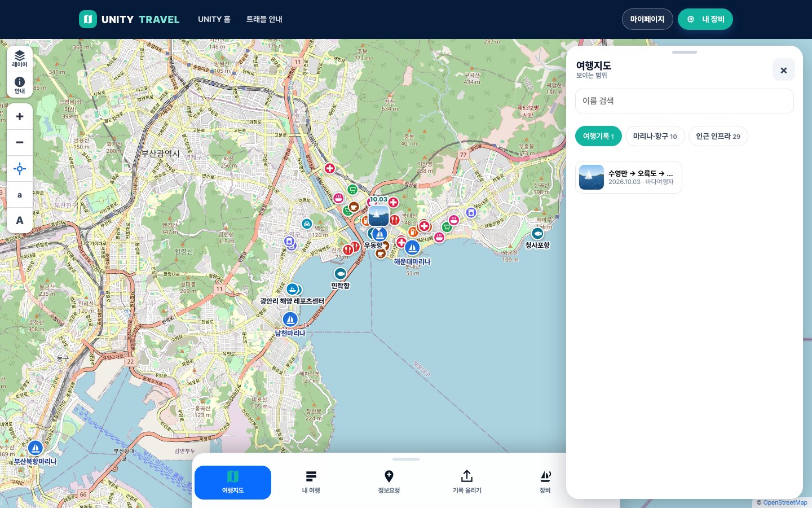This screenshot has height=508, width=812.
Task: Select large 'A' label size
Action: (20, 221)
